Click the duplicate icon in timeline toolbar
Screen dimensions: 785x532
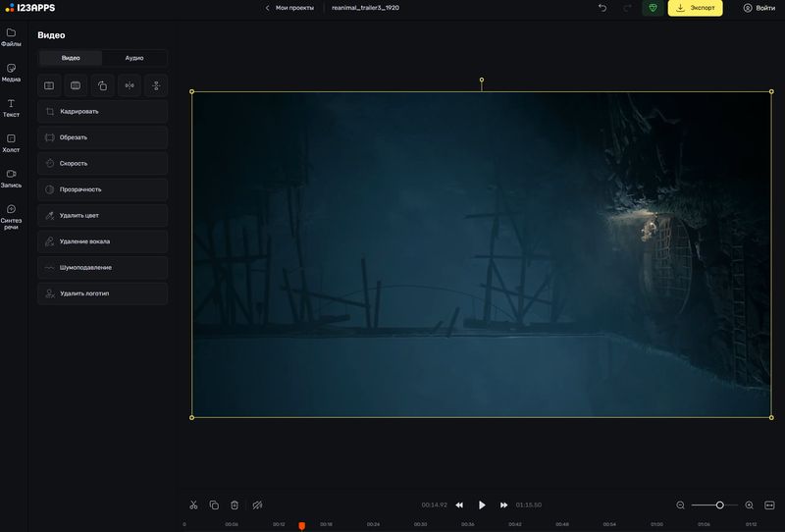coord(214,505)
